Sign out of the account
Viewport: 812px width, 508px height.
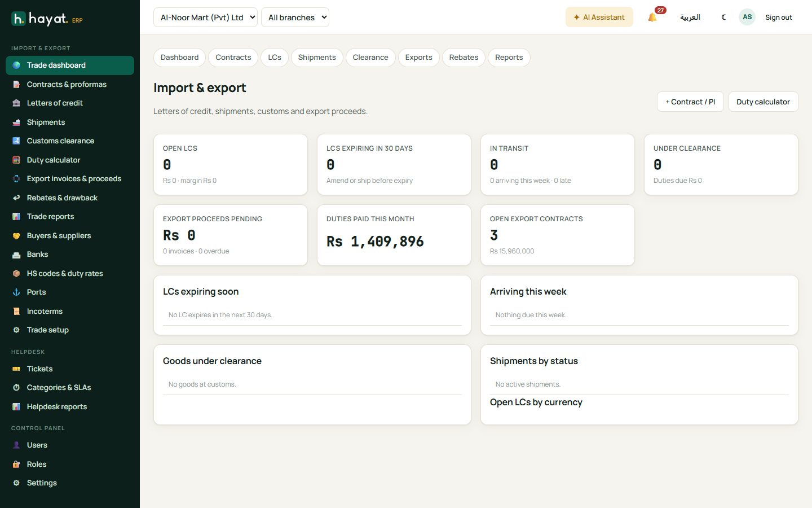778,17
